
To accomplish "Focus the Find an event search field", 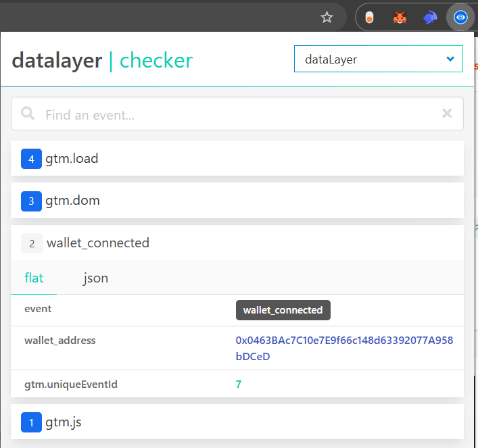I will click(237, 115).
